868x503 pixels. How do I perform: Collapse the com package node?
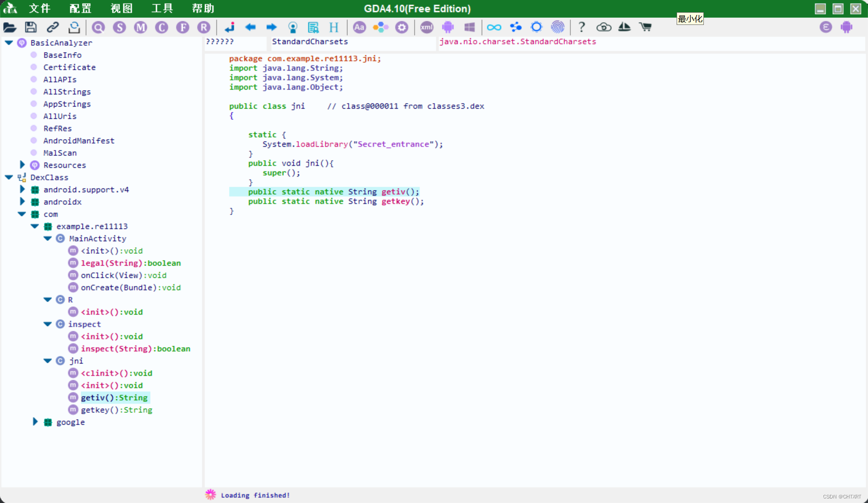(22, 214)
